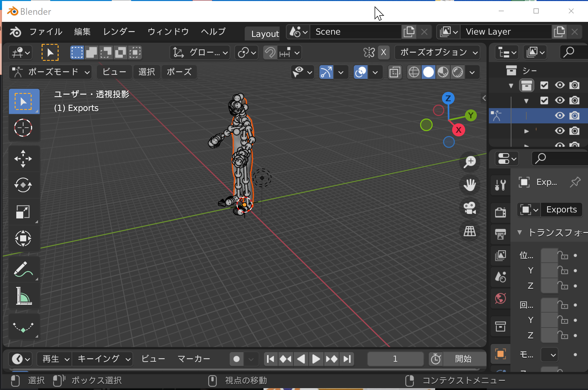Viewport: 588px width, 390px height.
Task: Toggle show gizmo button
Action: click(x=326, y=72)
